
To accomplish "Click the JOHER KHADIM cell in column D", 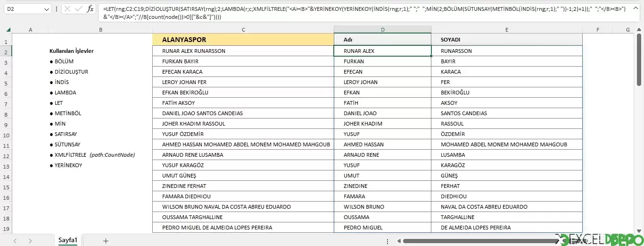I will coord(383,124).
